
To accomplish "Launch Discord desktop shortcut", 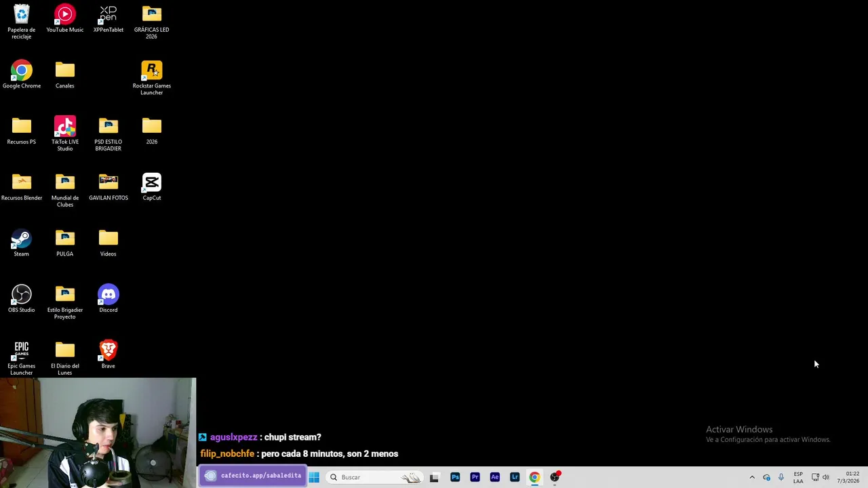I will (108, 299).
